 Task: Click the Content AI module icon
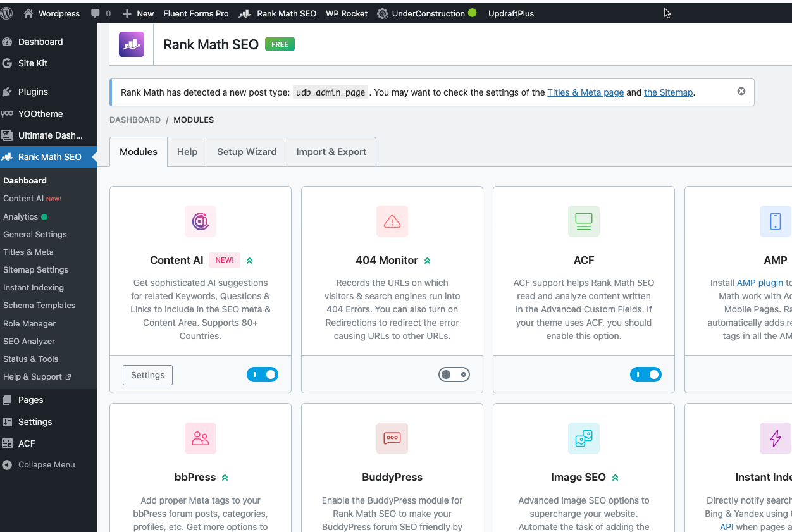pyautogui.click(x=201, y=221)
